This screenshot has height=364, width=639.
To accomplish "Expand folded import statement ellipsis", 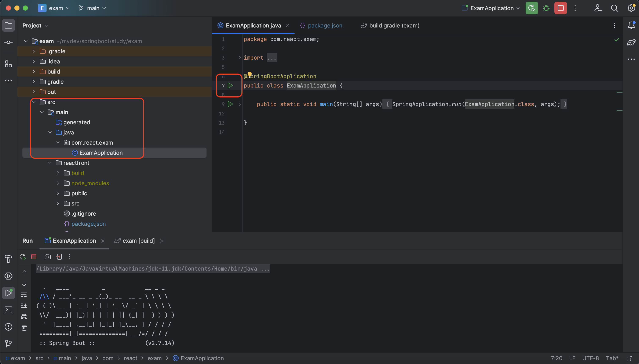I will (271, 58).
